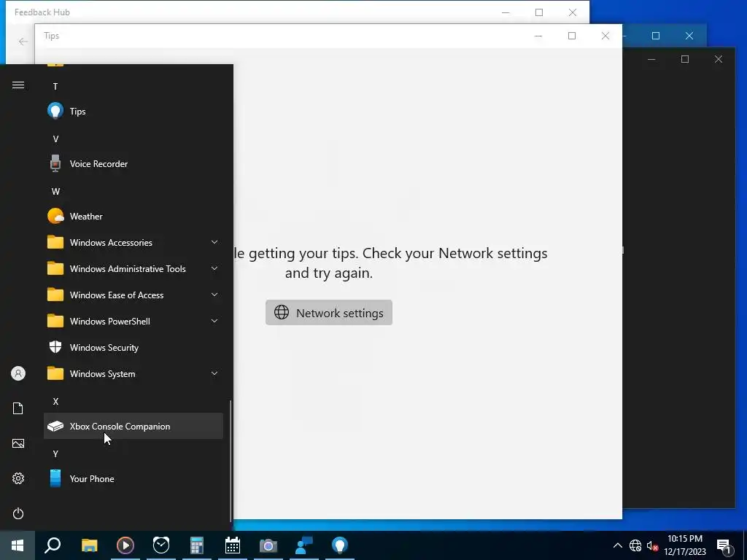Open Windows Security from the app list
Viewport: 747px width, 560px height.
pos(133,348)
